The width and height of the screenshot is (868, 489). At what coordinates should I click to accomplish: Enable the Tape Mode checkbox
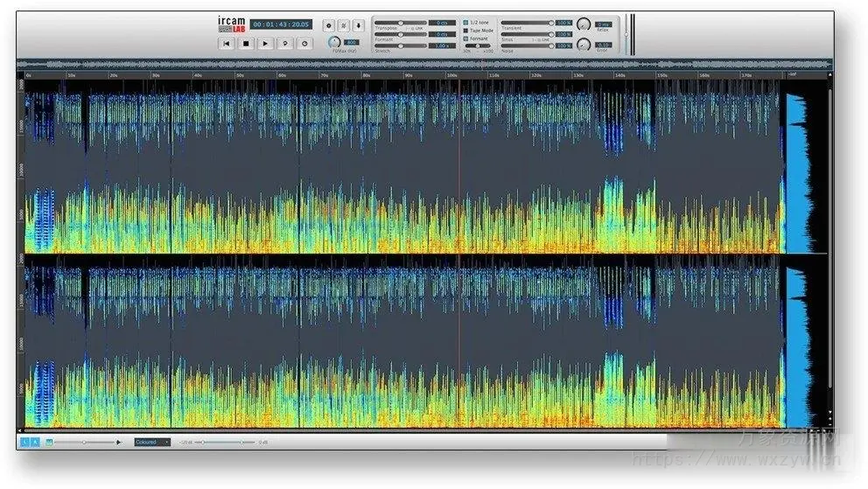pyautogui.click(x=465, y=31)
